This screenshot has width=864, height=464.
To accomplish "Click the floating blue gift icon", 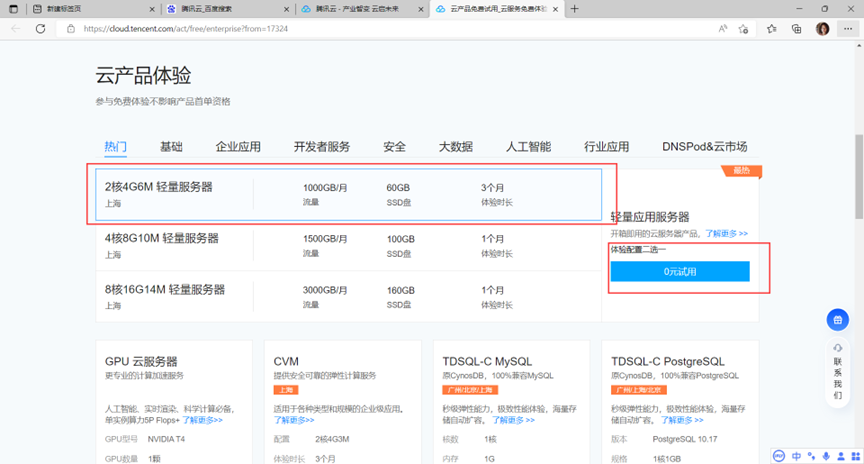I will [837, 320].
